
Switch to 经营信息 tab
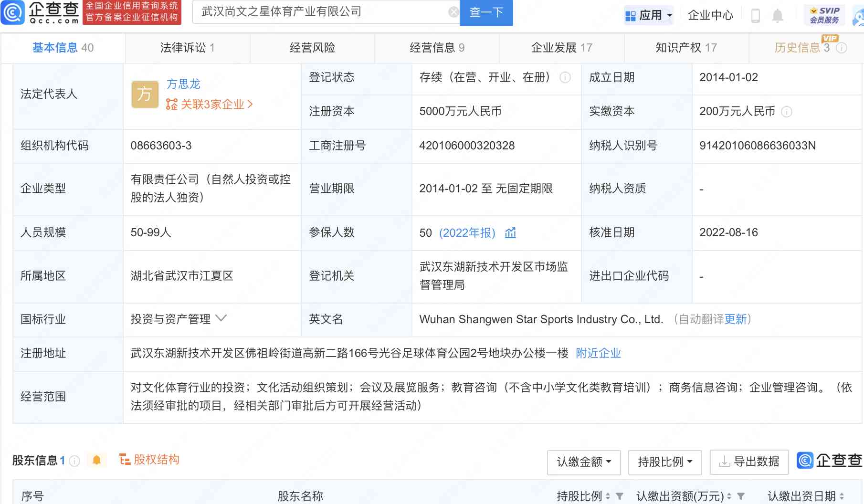click(437, 48)
